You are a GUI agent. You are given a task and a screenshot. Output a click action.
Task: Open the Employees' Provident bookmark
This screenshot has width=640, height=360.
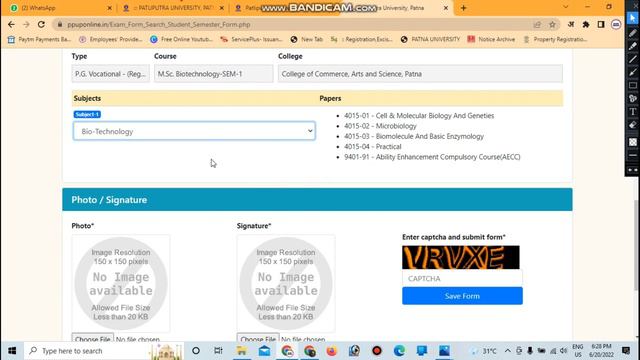click(x=111, y=39)
